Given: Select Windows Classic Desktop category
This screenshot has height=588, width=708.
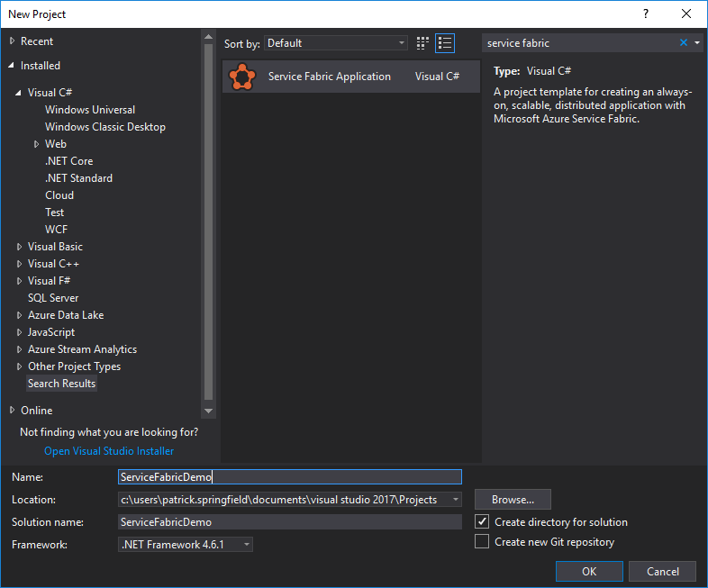Looking at the screenshot, I should (104, 127).
